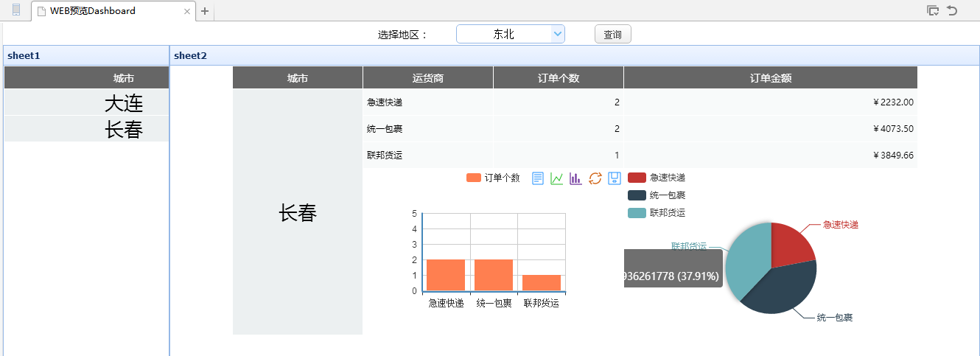Image resolution: width=980 pixels, height=356 pixels.
Task: Click the 城市 header in sheet2 table
Action: (298, 78)
